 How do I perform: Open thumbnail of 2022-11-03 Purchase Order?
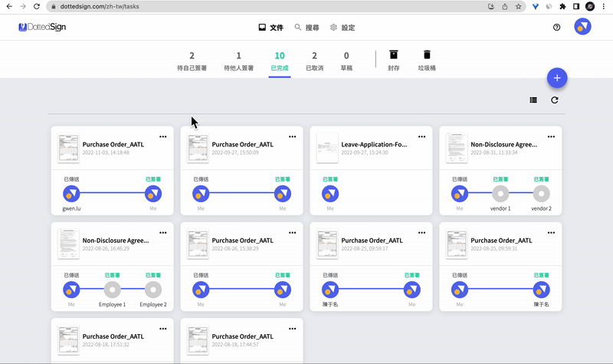(x=68, y=148)
